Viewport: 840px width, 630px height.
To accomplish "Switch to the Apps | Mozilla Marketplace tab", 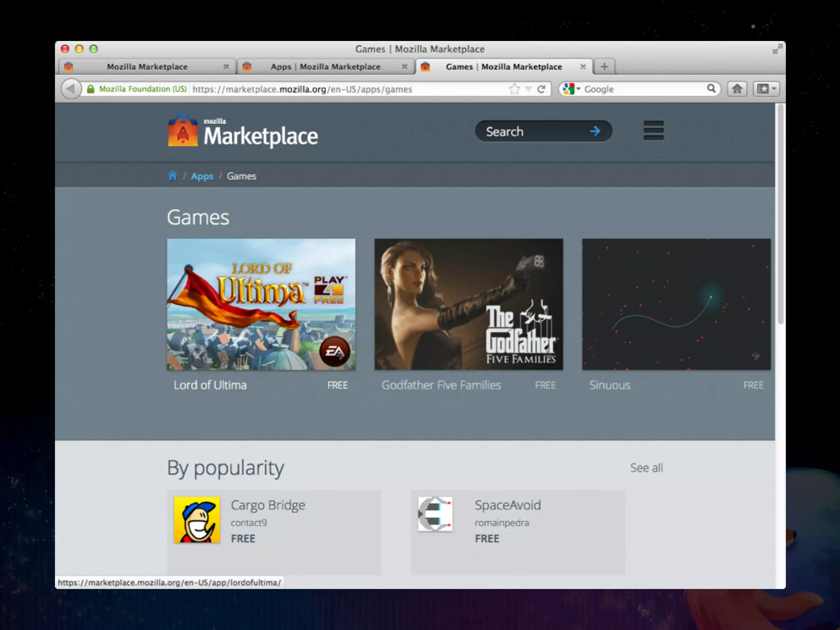I will (x=325, y=67).
